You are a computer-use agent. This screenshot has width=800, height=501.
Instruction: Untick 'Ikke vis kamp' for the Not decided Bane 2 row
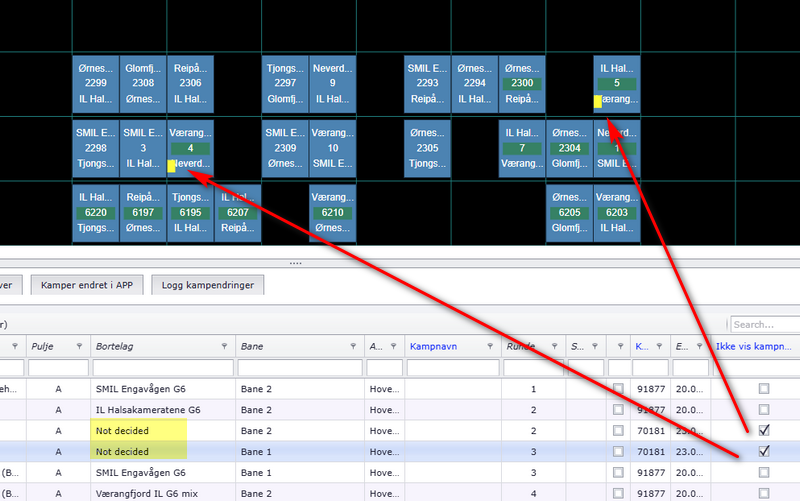tap(764, 431)
